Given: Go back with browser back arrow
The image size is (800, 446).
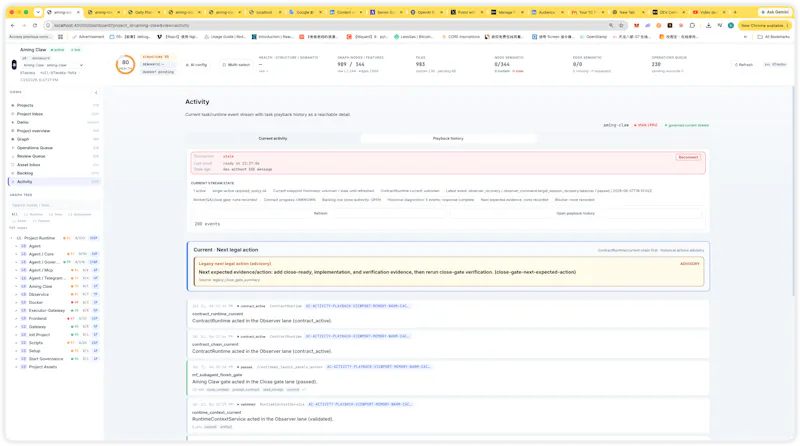Looking at the screenshot, I should pyautogui.click(x=13, y=25).
